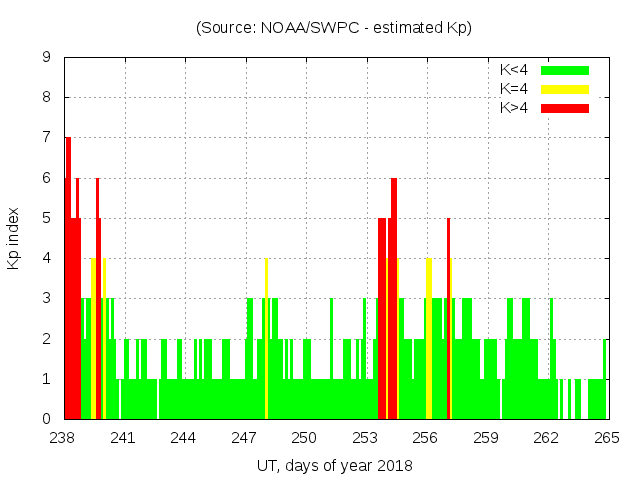Click the 'Kp index' y-axis label
Screen dimensions: 640x480
coord(14,238)
